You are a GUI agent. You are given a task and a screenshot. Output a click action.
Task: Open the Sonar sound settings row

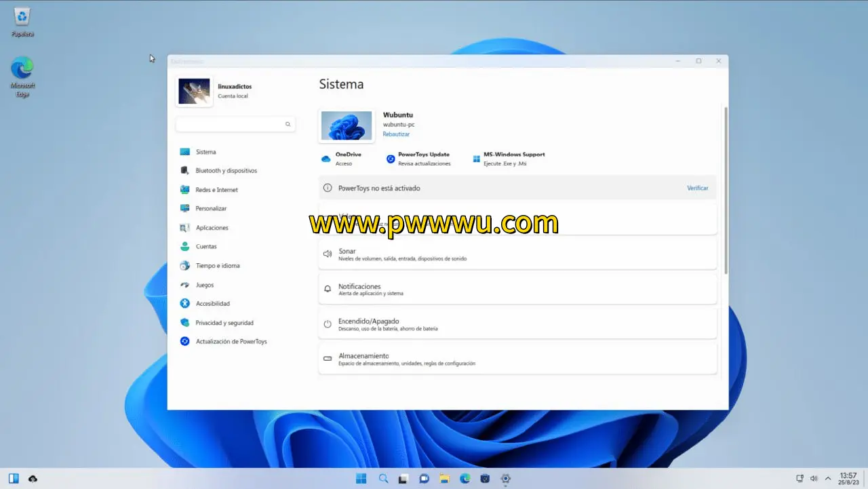pyautogui.click(x=517, y=254)
